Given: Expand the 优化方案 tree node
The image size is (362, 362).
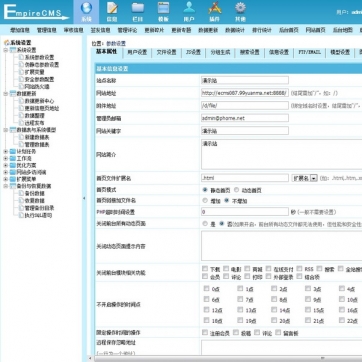Looking at the screenshot, I should pos(6,165).
